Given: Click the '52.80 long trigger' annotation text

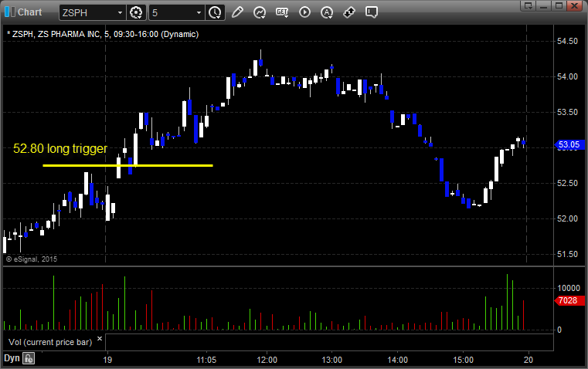Looking at the screenshot, I should point(60,148).
